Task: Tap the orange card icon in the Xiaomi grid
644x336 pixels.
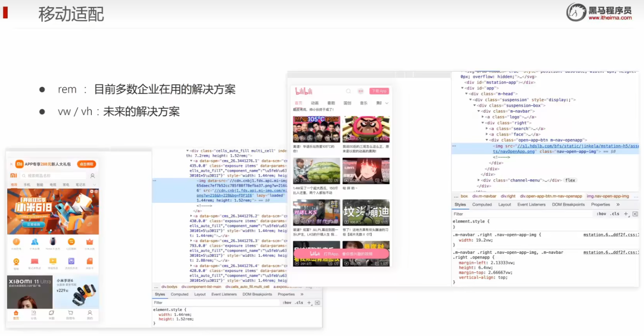Action: click(90, 261)
